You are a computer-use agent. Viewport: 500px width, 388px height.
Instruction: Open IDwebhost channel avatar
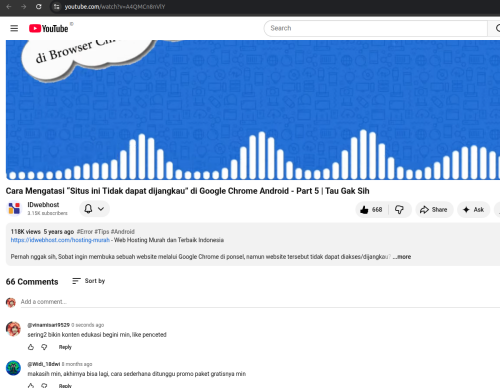(14, 209)
